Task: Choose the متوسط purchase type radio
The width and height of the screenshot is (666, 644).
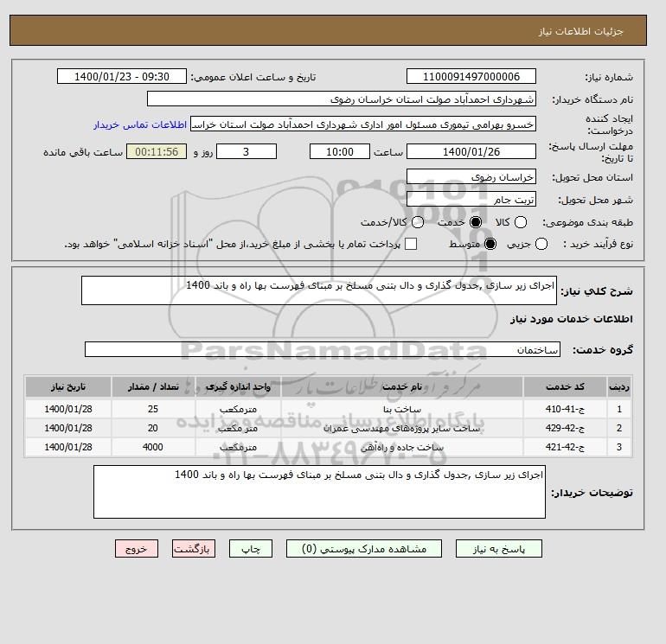Action: click(x=490, y=244)
